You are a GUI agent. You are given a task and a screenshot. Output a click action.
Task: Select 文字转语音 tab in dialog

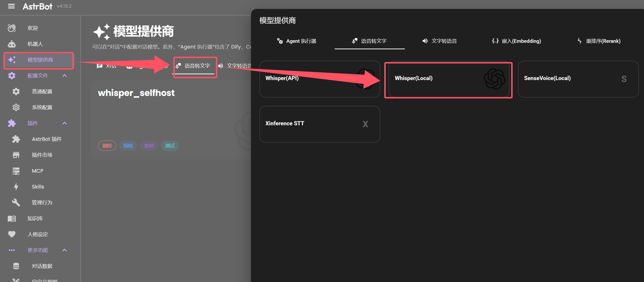(x=439, y=41)
